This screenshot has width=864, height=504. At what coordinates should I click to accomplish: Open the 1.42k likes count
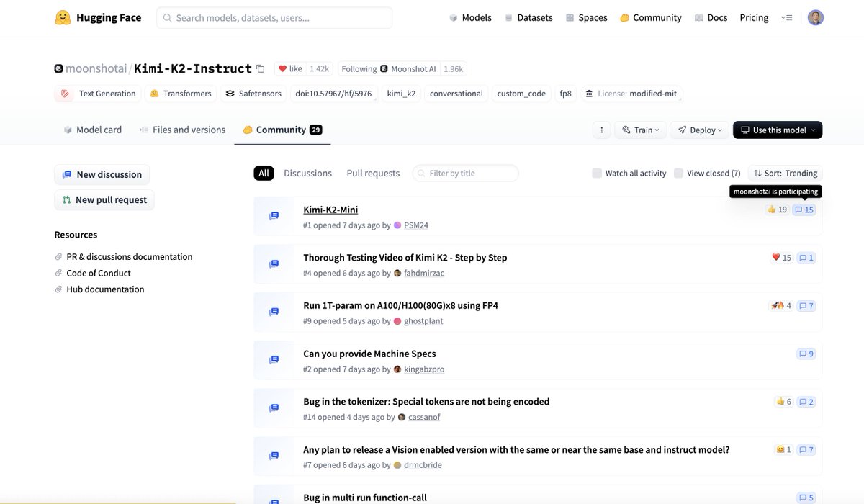pyautogui.click(x=319, y=69)
